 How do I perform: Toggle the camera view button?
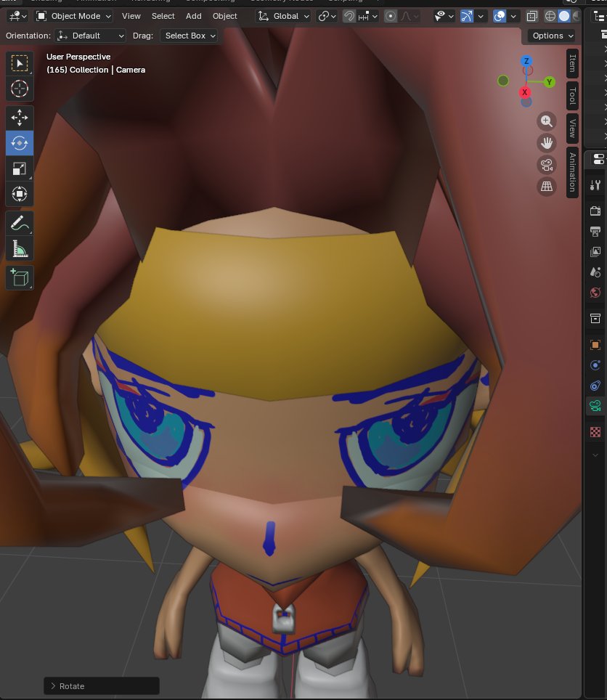click(x=546, y=165)
